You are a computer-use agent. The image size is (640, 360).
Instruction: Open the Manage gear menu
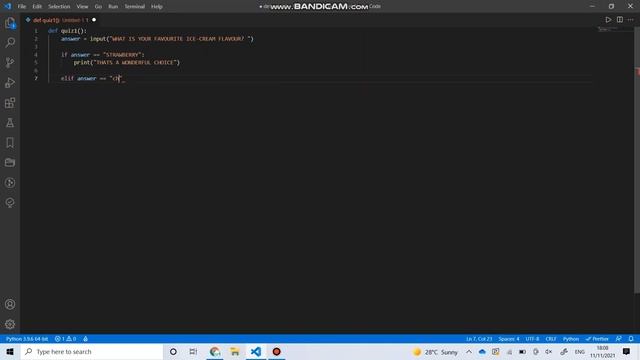click(10, 324)
